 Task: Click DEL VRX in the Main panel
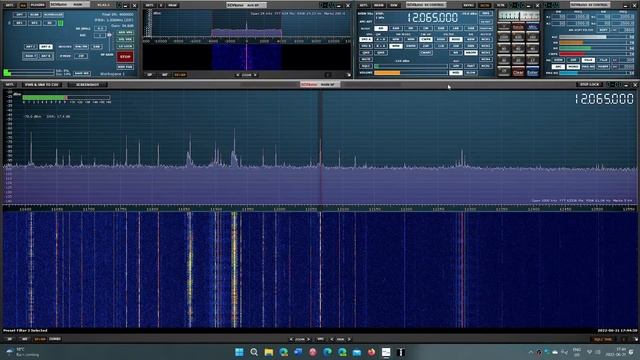(x=125, y=39)
